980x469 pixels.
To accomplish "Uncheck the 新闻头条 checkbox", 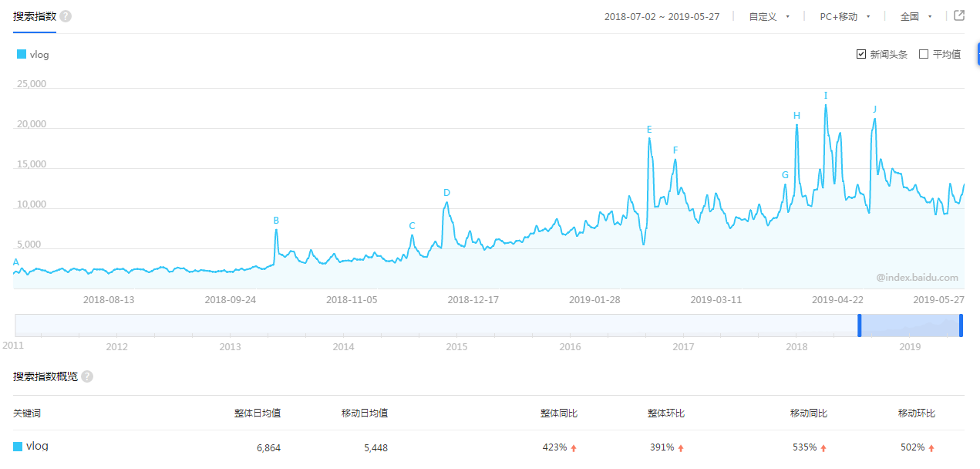I will [x=861, y=54].
